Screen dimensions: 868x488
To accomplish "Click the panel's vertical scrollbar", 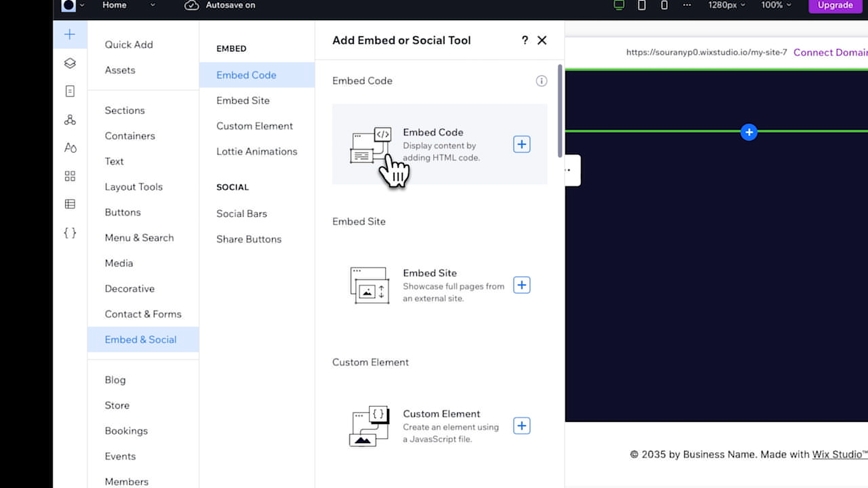I will [560, 111].
